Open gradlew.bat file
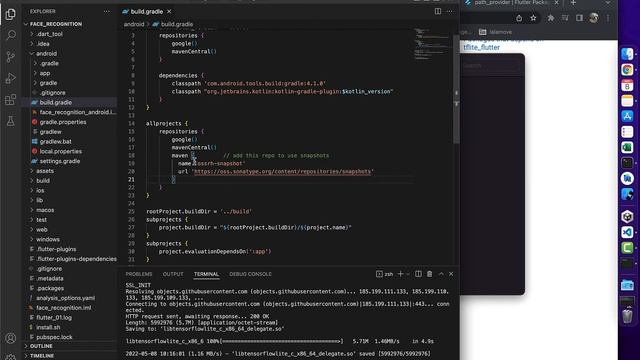Screen dimensions: 640x360 click(56, 142)
